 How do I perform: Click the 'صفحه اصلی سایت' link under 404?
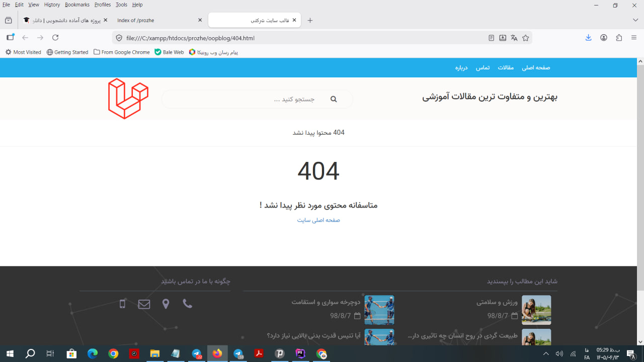[318, 220]
